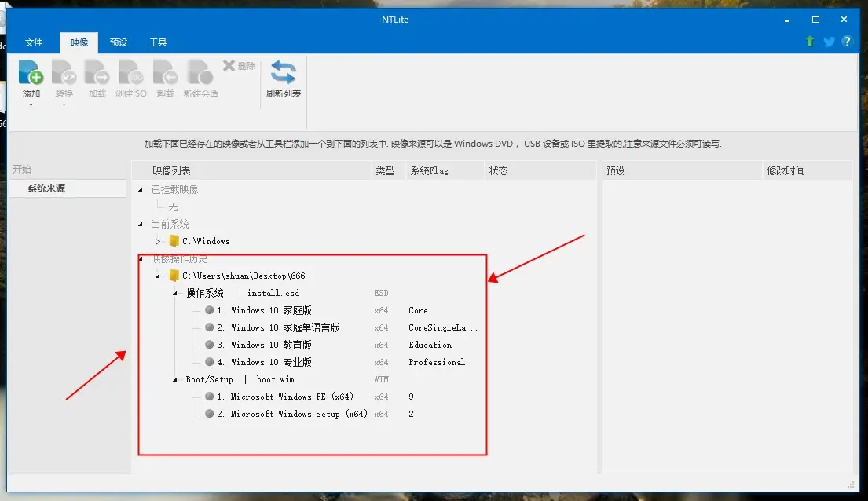This screenshot has width=868, height=501.
Task: Open the 转换 dropdown arrow
Action: tap(64, 104)
